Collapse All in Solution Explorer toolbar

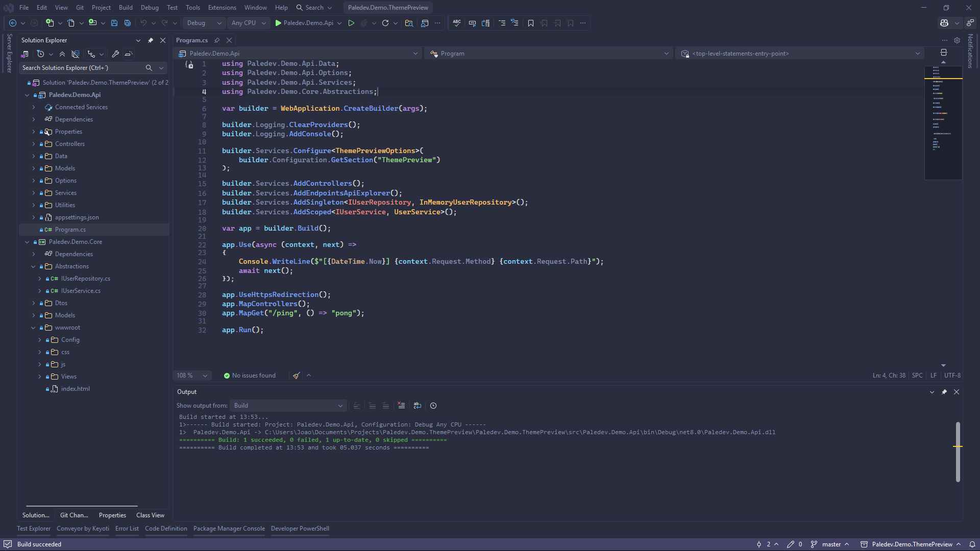tap(62, 54)
